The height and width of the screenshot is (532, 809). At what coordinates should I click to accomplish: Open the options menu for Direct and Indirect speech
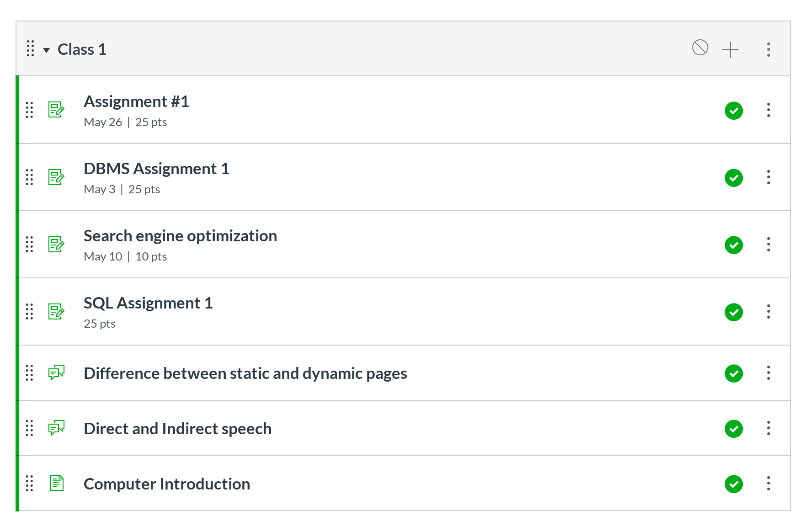(x=768, y=428)
